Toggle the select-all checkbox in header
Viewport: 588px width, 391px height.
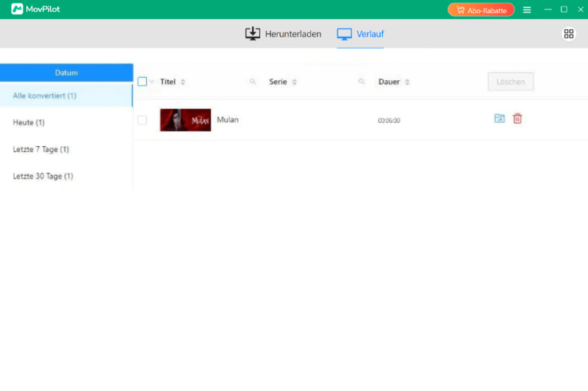coord(142,82)
